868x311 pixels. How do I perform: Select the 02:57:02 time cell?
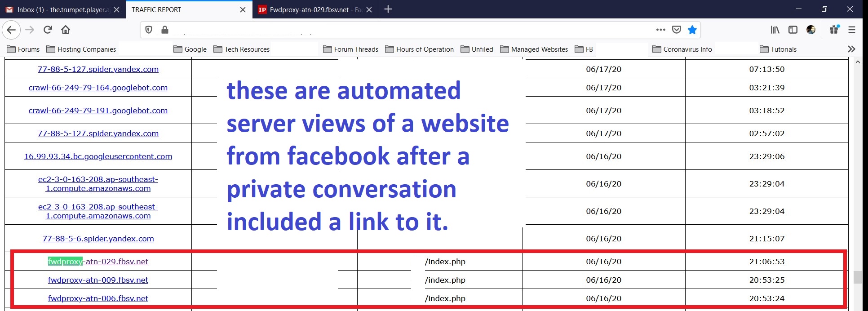coord(766,133)
